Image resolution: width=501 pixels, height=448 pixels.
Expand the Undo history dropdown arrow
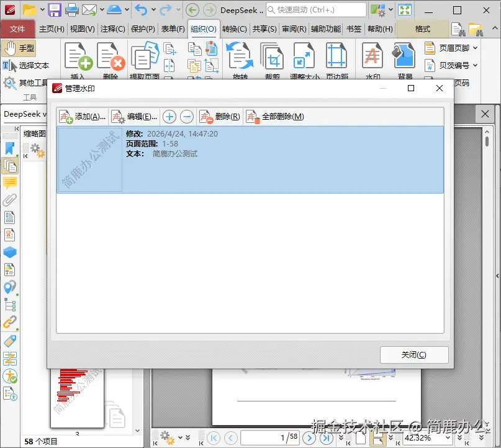tap(154, 10)
